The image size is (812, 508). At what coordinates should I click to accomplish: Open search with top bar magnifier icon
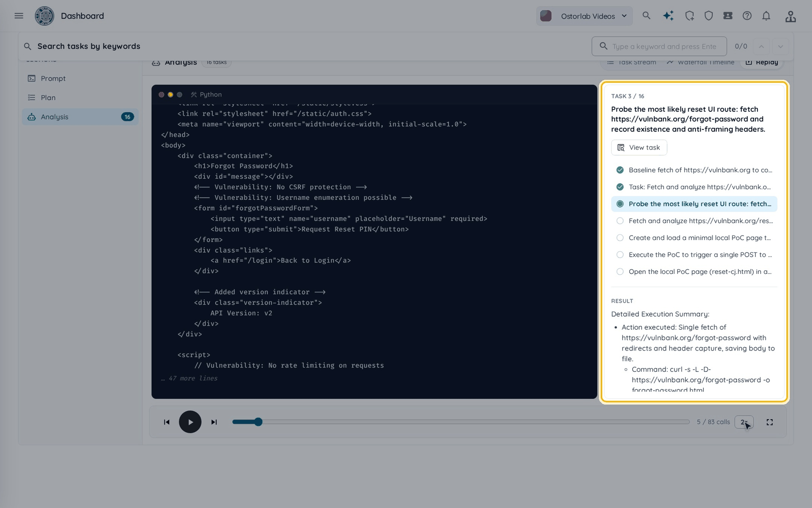click(x=646, y=16)
